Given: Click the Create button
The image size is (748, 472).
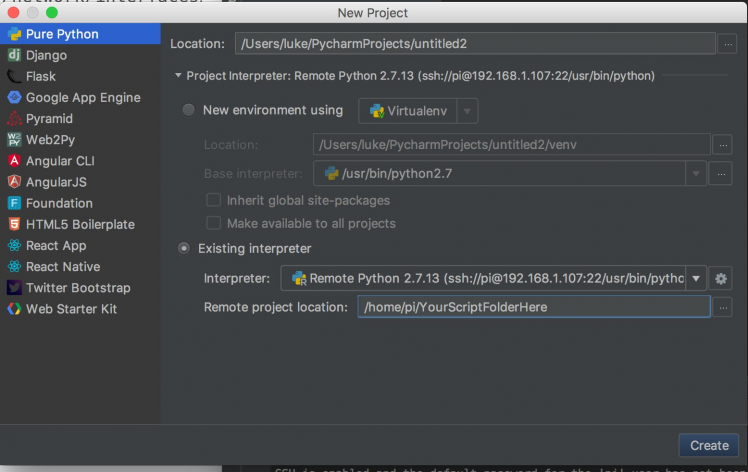Looking at the screenshot, I should tap(709, 445).
